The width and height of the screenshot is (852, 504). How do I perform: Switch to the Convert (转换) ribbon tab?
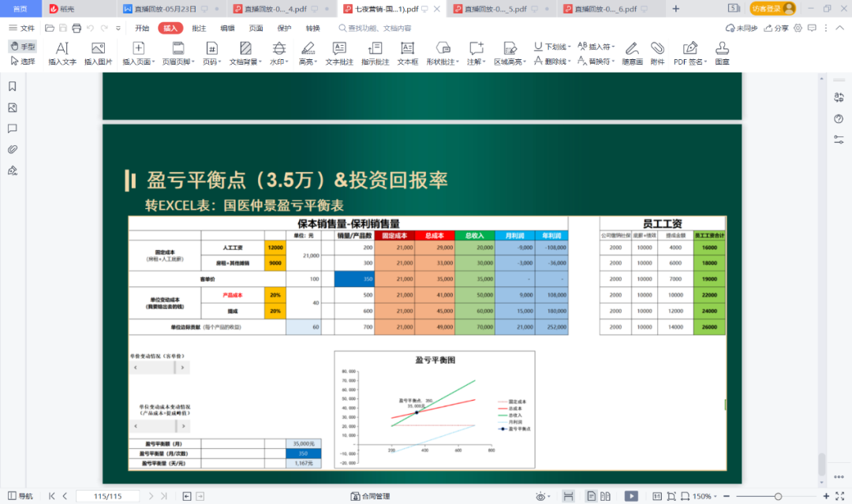(x=313, y=28)
